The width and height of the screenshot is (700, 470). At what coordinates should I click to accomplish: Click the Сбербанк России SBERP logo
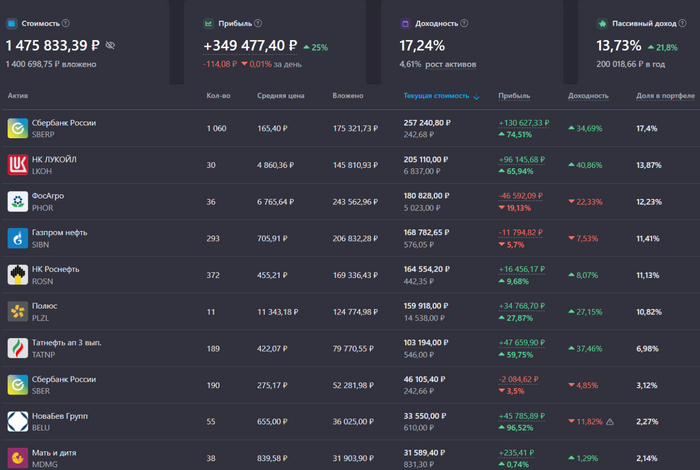coord(17,128)
